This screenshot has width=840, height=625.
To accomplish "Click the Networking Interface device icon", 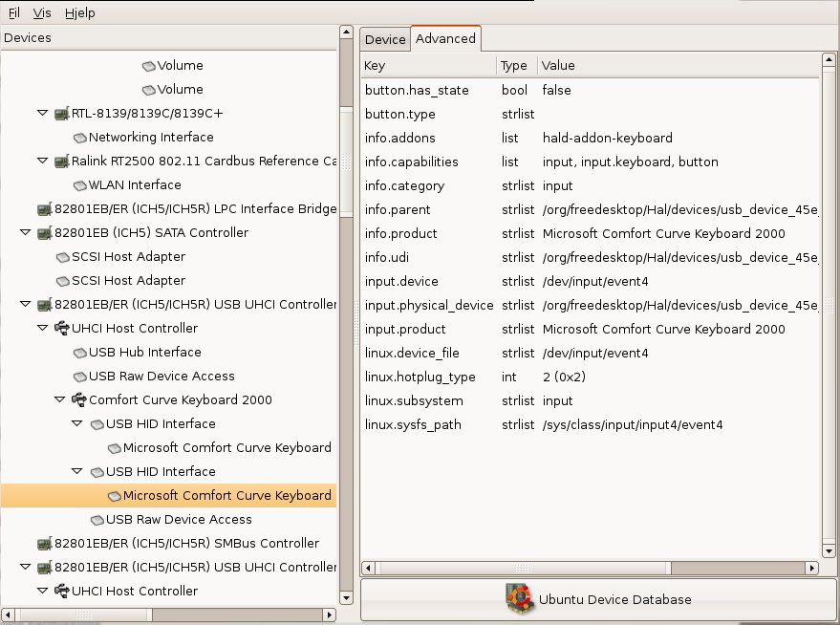I will [x=80, y=138].
